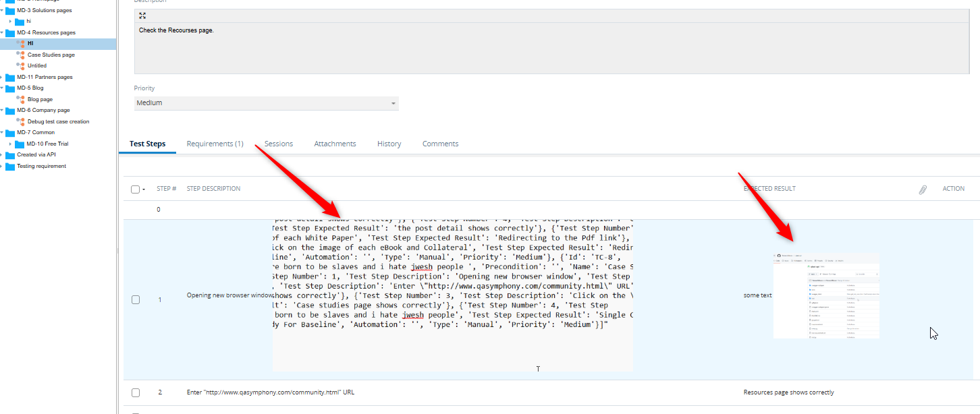Screen dimensions: 980x414
Task: Open the screenshot thumbnail in Expected Result
Action: pos(825,295)
